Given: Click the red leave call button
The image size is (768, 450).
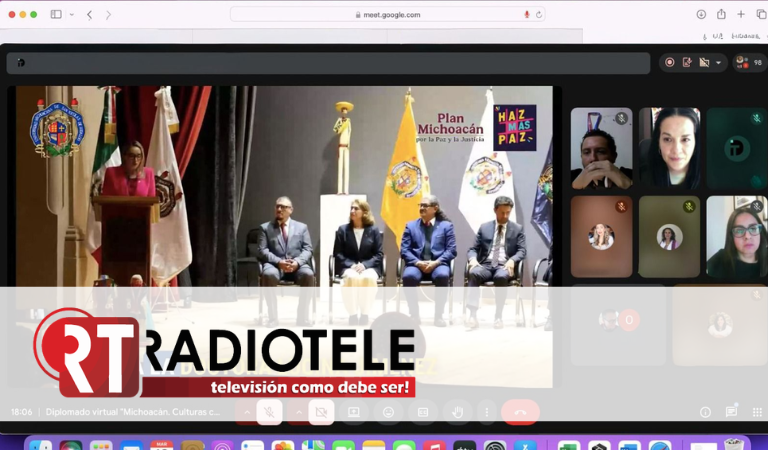Looking at the screenshot, I should 520,412.
